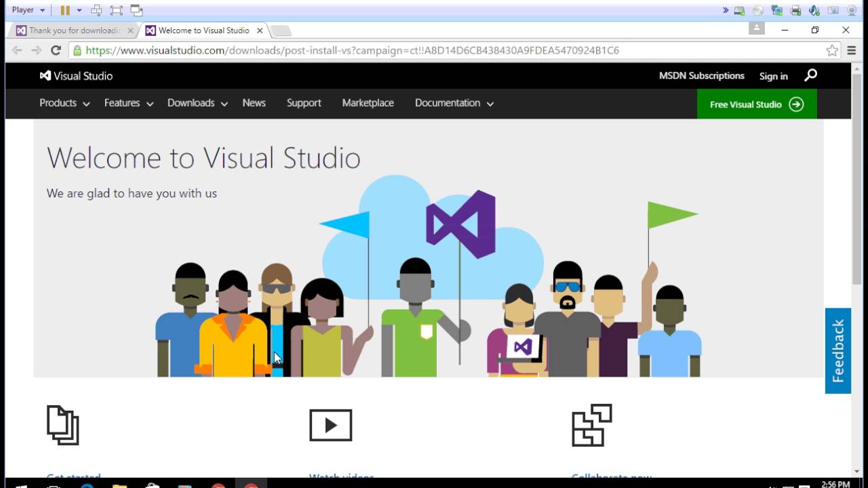Click the Sign in link

(x=774, y=76)
